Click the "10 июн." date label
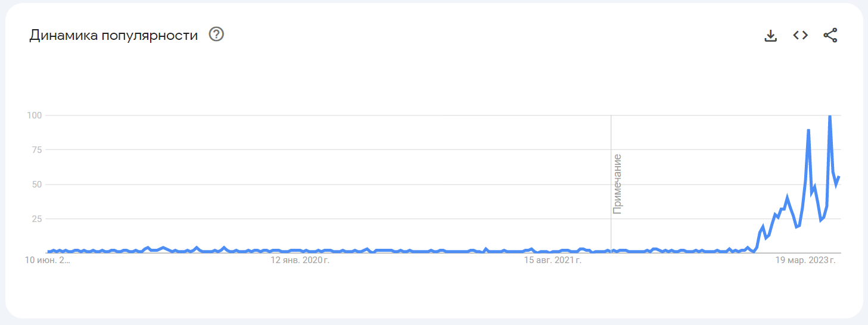This screenshot has width=868, height=325. [47, 260]
